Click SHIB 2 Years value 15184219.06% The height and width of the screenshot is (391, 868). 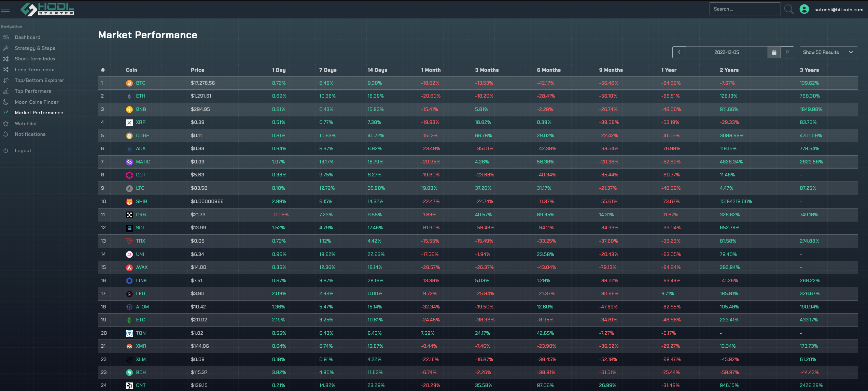click(x=736, y=201)
